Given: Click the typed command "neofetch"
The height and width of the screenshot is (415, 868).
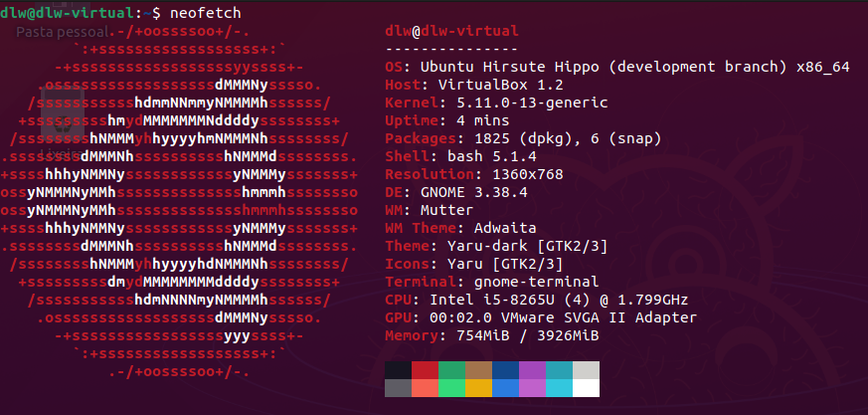Looking at the screenshot, I should (206, 13).
